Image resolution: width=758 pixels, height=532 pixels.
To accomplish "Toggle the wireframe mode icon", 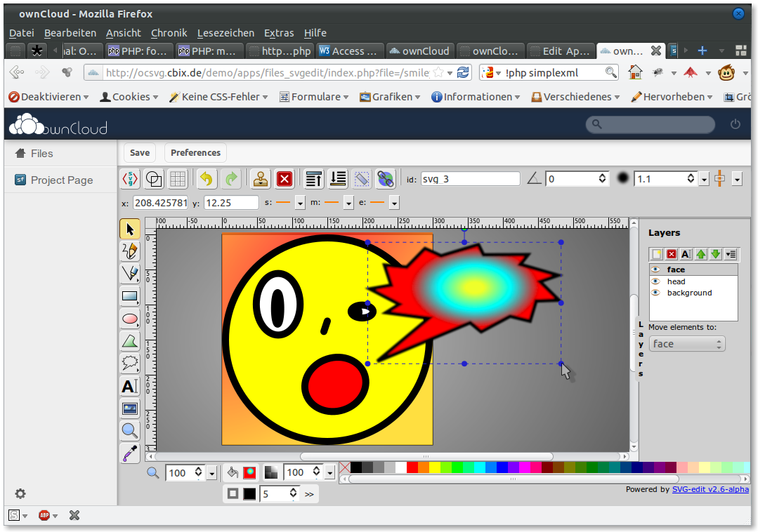I will point(361,178).
